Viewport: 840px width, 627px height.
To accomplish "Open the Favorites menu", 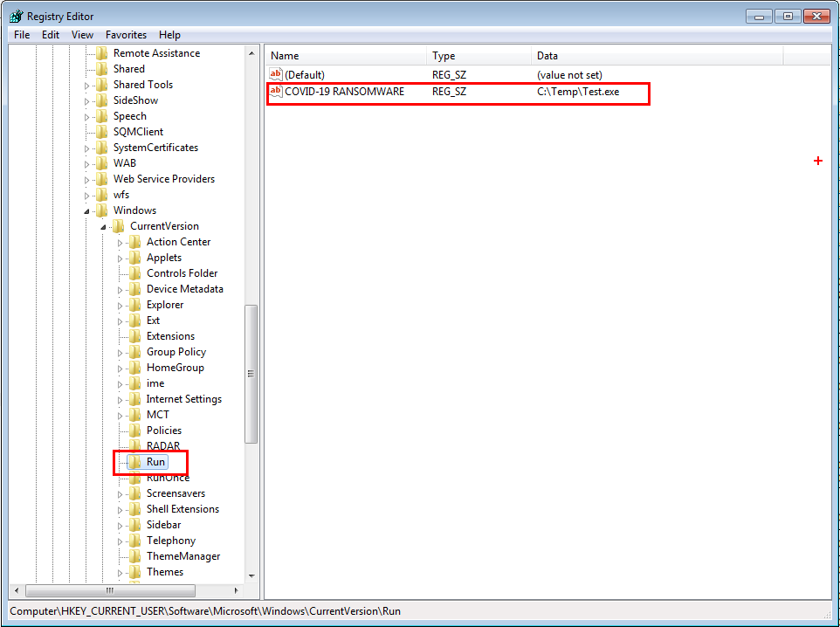I will tap(126, 35).
